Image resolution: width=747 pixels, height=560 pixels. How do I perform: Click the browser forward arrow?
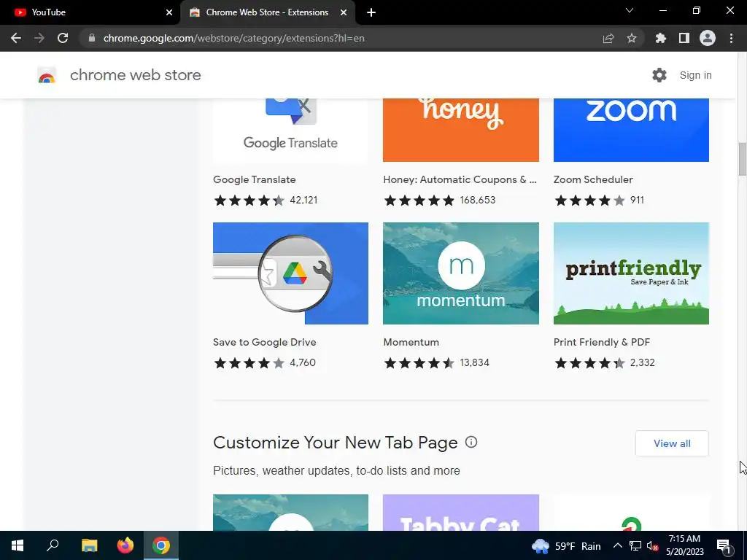39,38
